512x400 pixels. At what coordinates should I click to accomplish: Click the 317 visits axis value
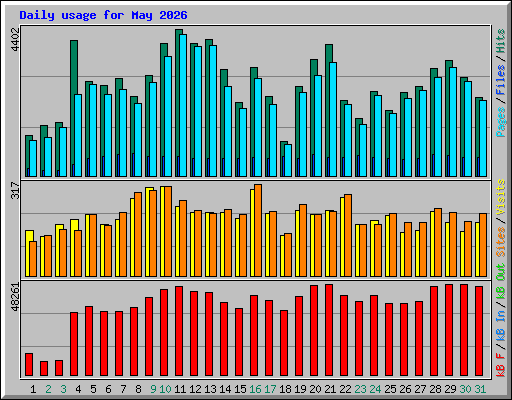point(15,190)
